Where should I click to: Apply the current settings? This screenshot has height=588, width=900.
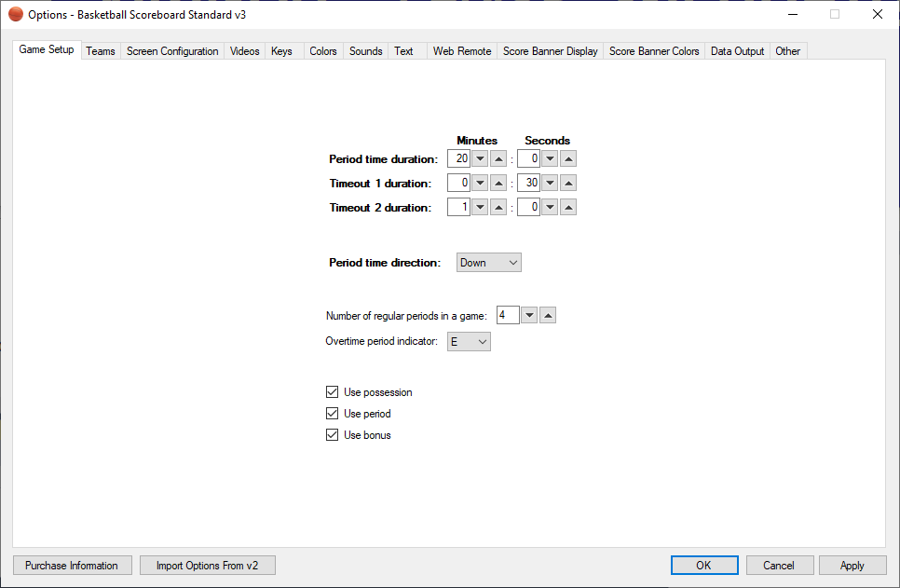point(852,566)
